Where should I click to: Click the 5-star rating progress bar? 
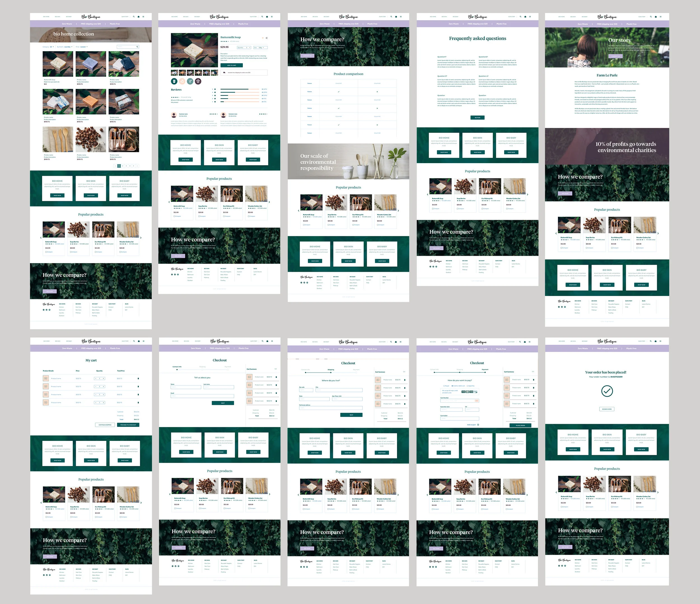point(239,89)
